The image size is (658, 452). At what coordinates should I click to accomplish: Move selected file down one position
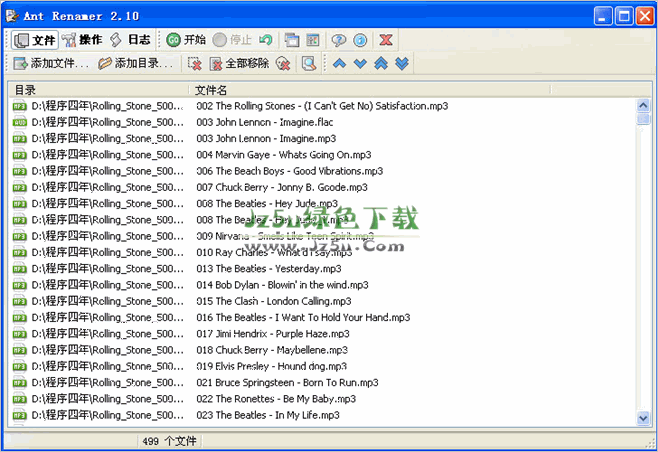coord(360,63)
